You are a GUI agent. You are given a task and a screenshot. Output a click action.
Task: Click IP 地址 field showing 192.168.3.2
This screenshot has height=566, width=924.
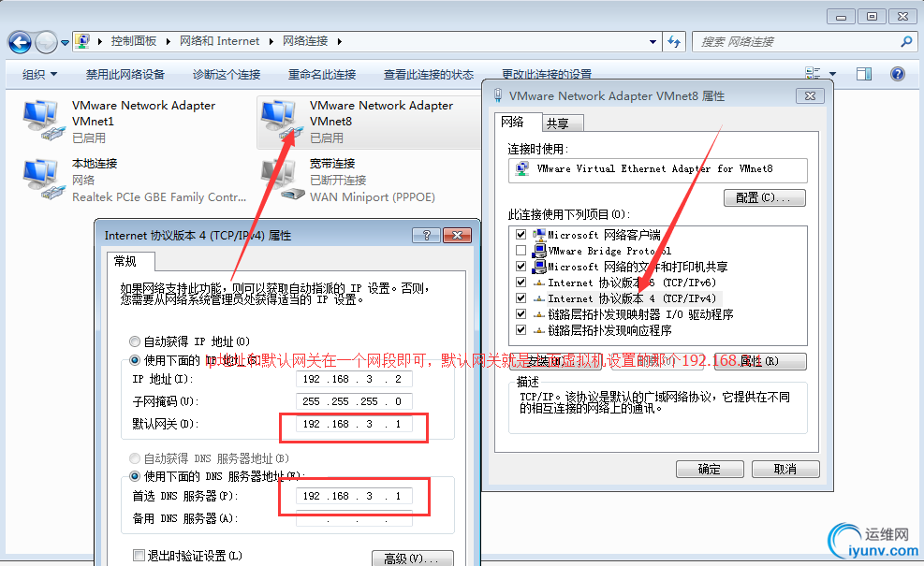354,379
